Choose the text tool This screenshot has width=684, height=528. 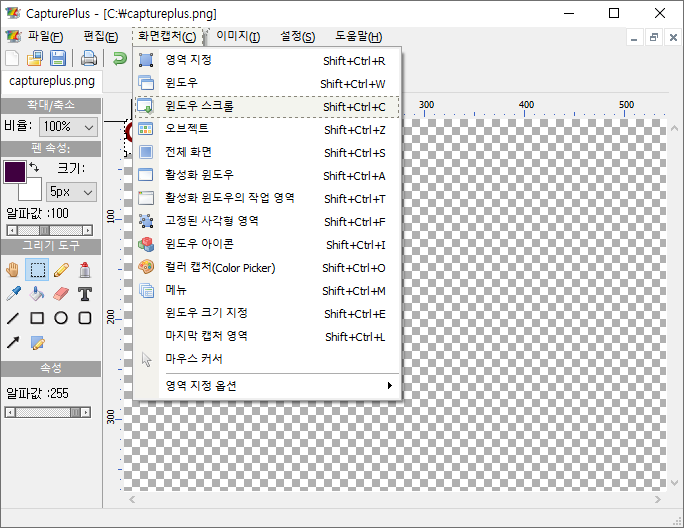tap(85, 294)
